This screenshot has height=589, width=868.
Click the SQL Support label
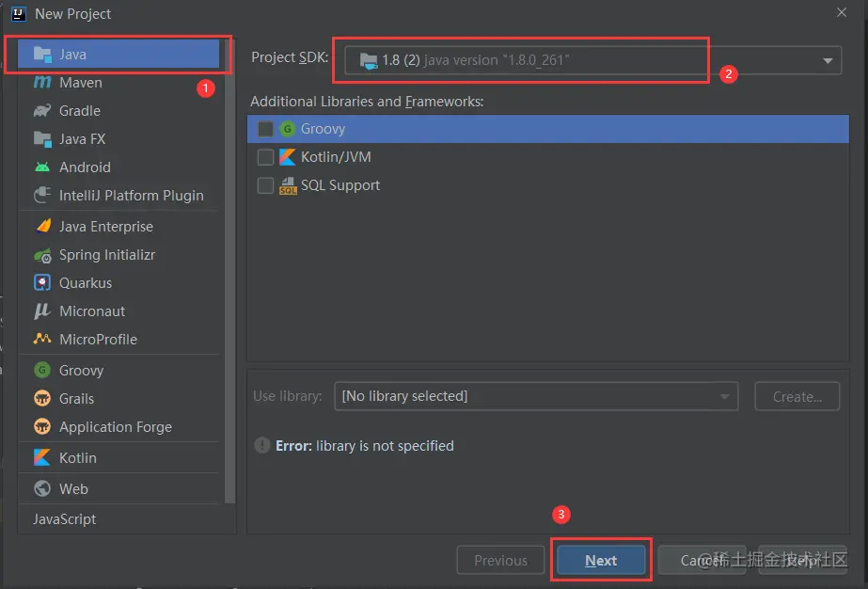(x=340, y=185)
